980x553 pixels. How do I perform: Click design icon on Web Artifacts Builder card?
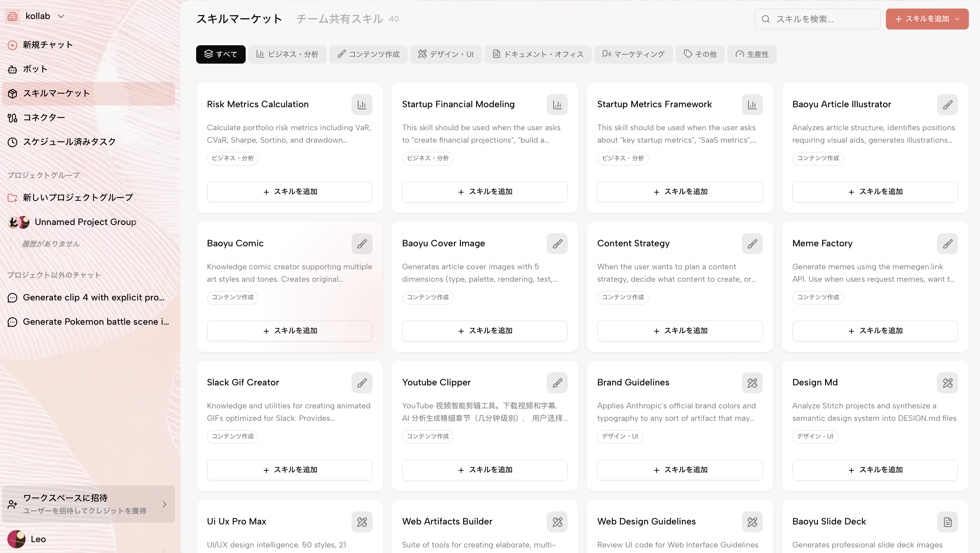(557, 522)
